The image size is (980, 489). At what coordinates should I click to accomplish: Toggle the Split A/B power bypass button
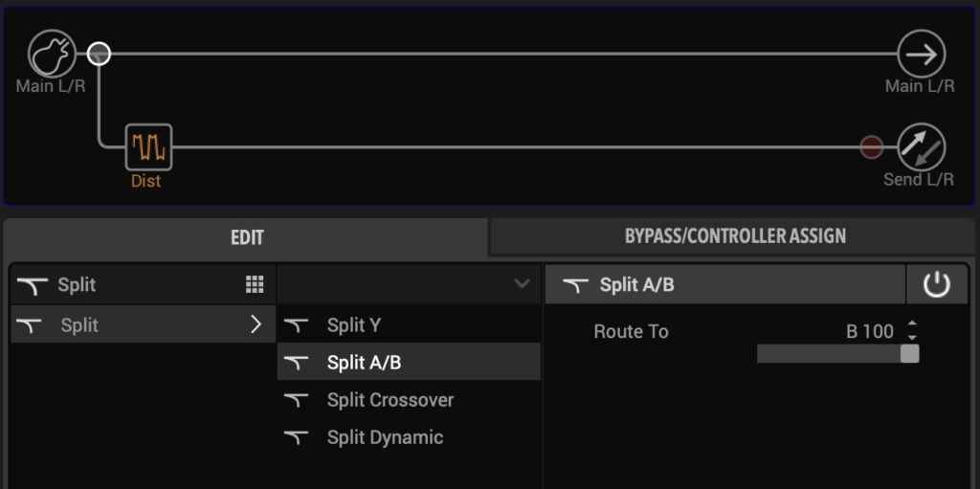point(936,284)
